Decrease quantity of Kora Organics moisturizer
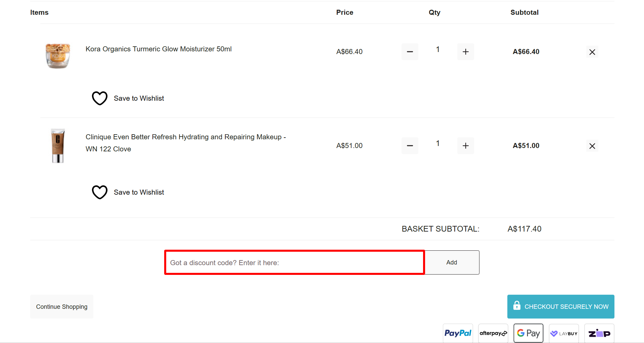This screenshot has height=343, width=644. 410,51
